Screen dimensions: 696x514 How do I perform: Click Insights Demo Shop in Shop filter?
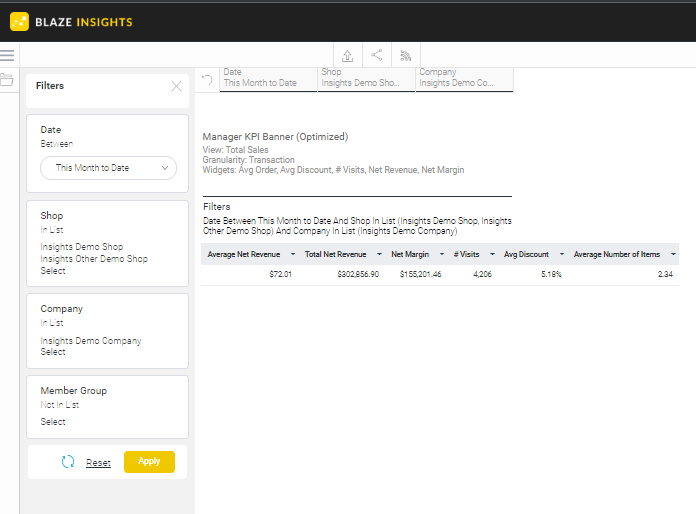tap(82, 247)
